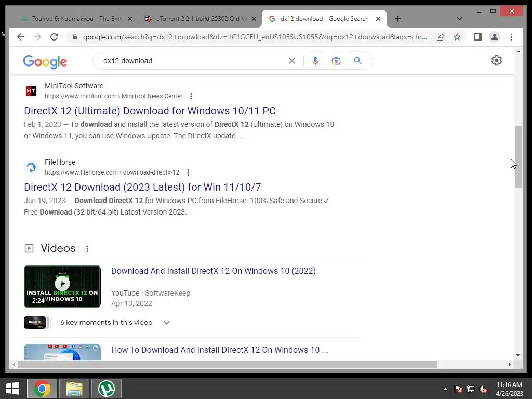The height and width of the screenshot is (399, 532).
Task: Click the vertical scrollbar thumb
Action: [x=518, y=157]
